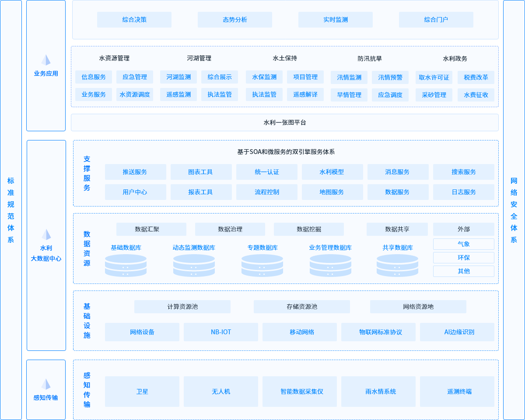Click the 气象 external data box

coord(464,244)
